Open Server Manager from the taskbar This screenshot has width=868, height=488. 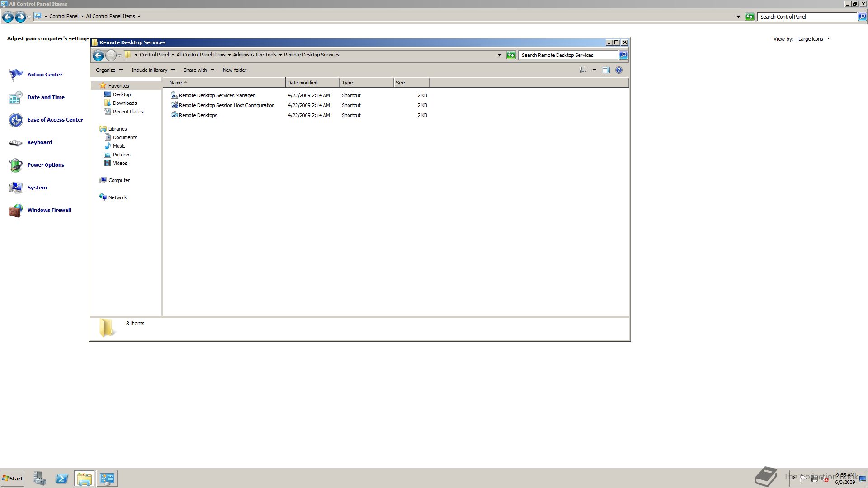pos(39,479)
